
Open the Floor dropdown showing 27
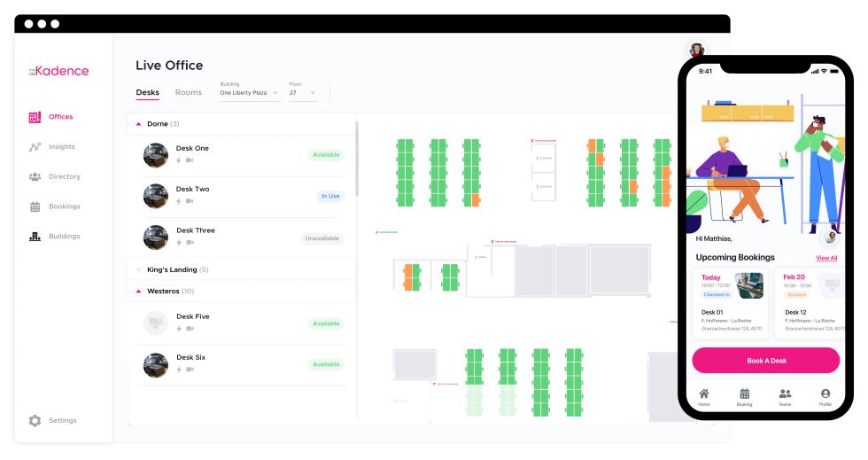point(303,93)
